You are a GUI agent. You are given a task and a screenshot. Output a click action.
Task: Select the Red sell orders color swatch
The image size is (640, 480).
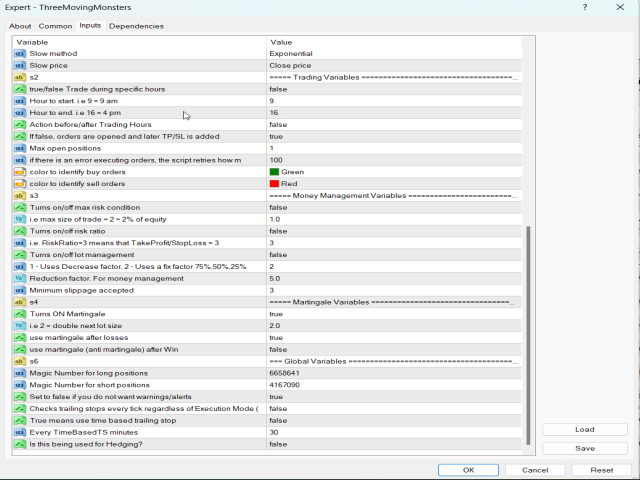(x=274, y=184)
